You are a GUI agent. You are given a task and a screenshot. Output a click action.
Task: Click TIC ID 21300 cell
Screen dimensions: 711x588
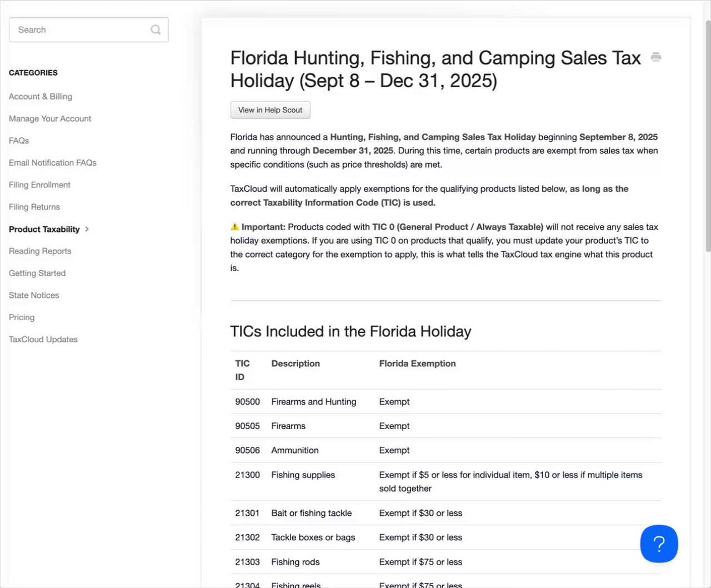coord(247,475)
